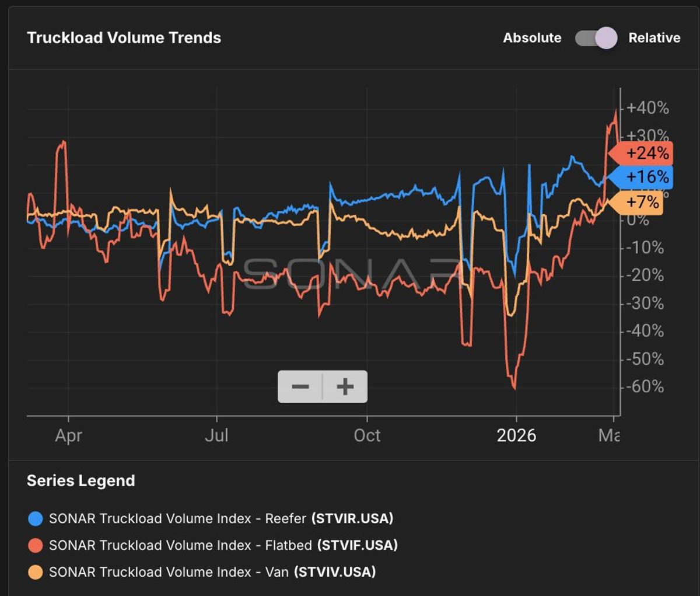The height and width of the screenshot is (596, 700).
Task: Click the Series Legend heading
Action: (x=80, y=480)
